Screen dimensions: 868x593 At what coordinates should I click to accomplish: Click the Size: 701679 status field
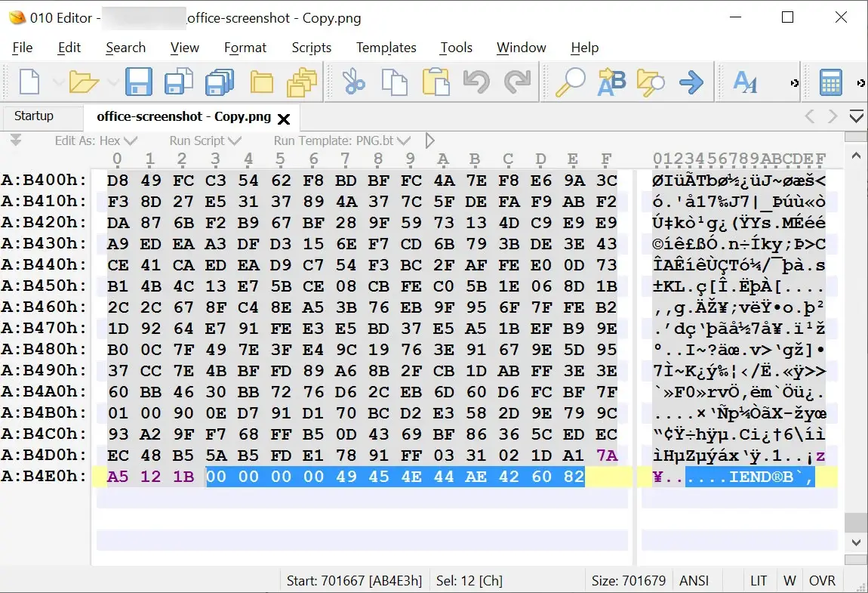[628, 580]
